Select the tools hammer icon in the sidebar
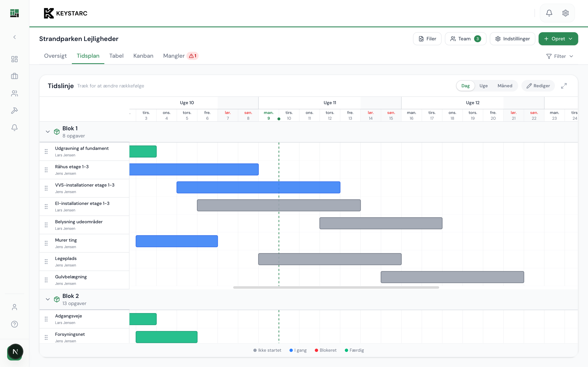The image size is (588, 367). point(14,111)
